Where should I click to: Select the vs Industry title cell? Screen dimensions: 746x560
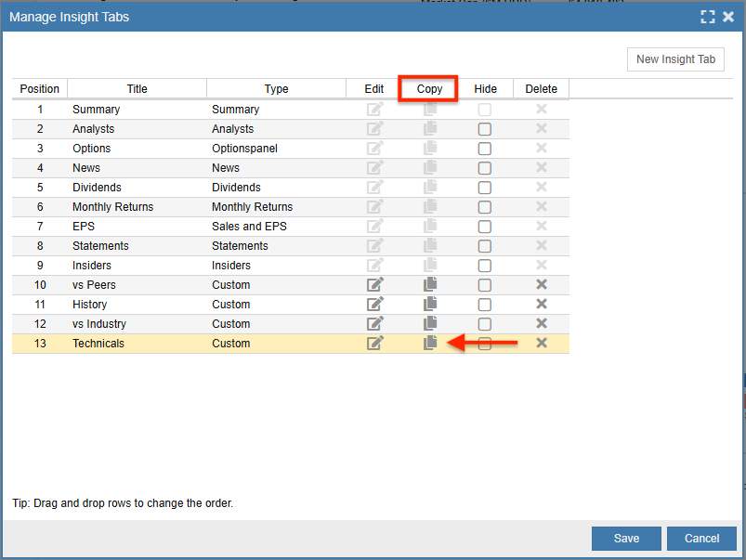point(137,324)
